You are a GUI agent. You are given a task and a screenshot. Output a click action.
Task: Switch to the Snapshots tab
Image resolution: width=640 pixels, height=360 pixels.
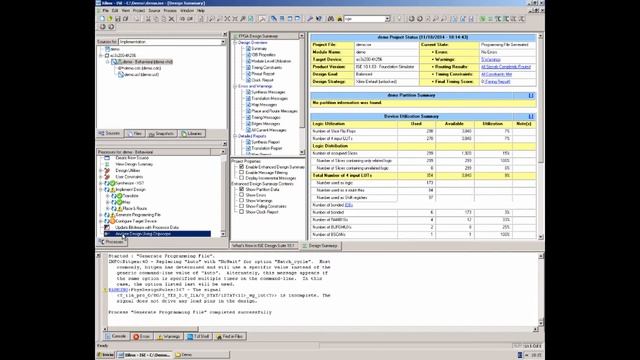[x=161, y=133]
